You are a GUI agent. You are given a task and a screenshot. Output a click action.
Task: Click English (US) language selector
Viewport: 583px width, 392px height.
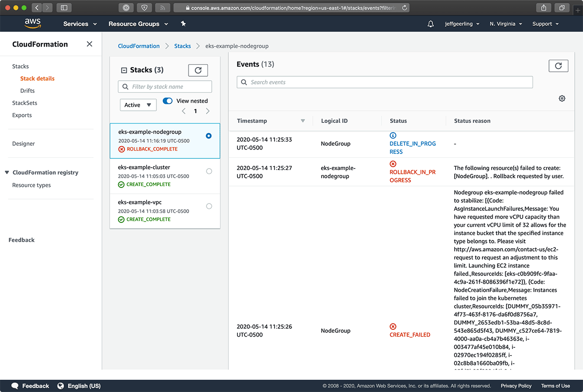pyautogui.click(x=84, y=386)
